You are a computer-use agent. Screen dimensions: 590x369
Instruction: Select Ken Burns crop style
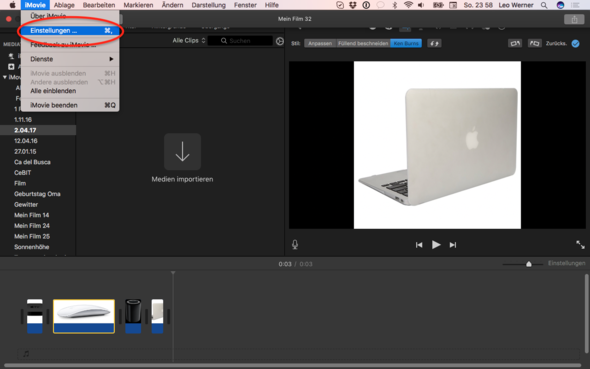(406, 44)
